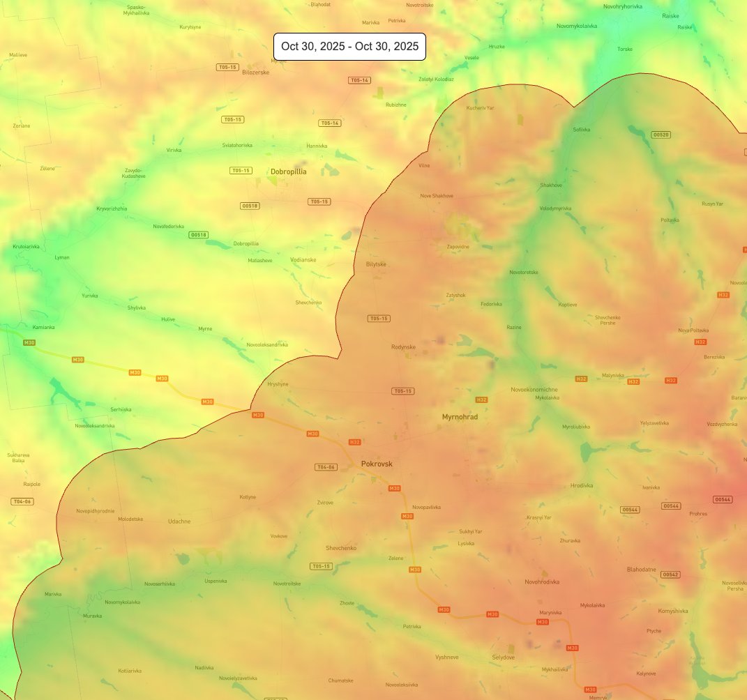Select the Vodianske label

click(303, 260)
